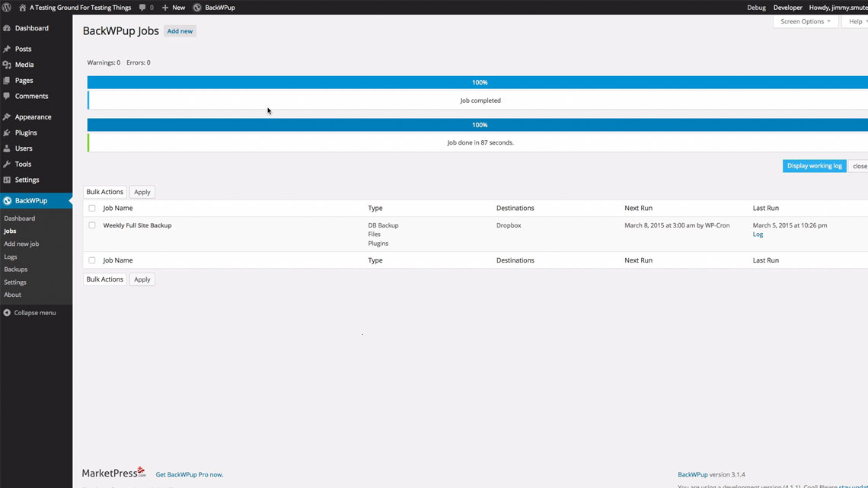868x488 pixels.
Task: Open the WordPress logo menu
Action: [x=7, y=7]
